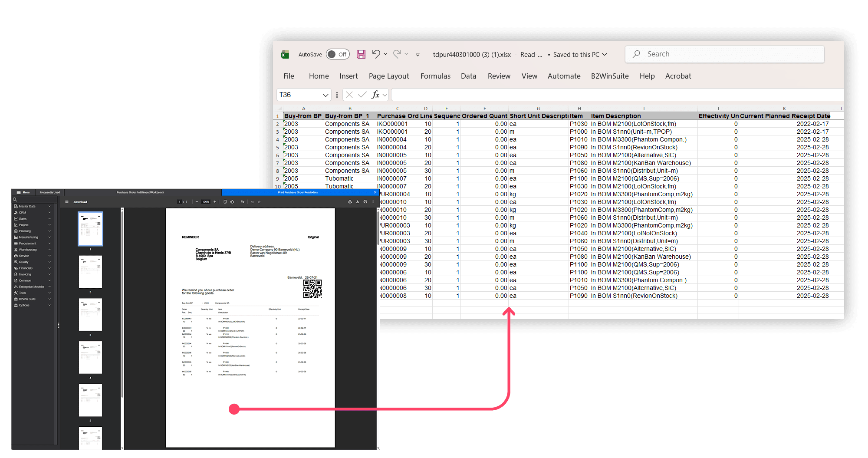Click the PDF fit-to-page icon
This screenshot has width=868, height=458.
pos(225,202)
